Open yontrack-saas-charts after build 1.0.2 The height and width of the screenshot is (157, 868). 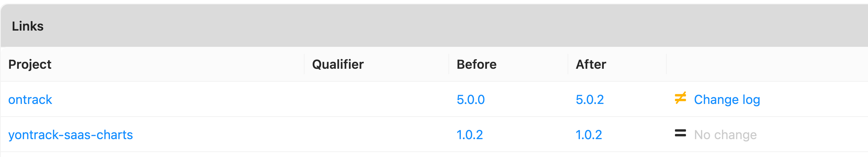click(588, 135)
